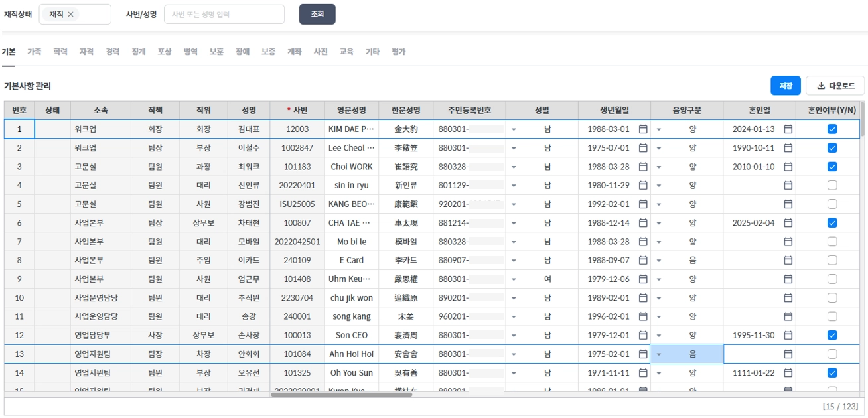Focus the 사번/성명 search input field
Viewport: 868px width, 418px height.
(x=224, y=14)
